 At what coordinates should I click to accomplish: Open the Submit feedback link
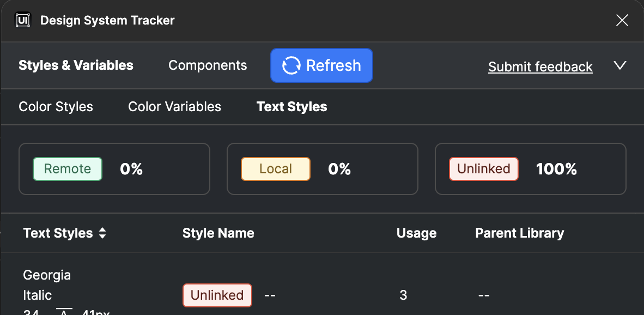[540, 66]
